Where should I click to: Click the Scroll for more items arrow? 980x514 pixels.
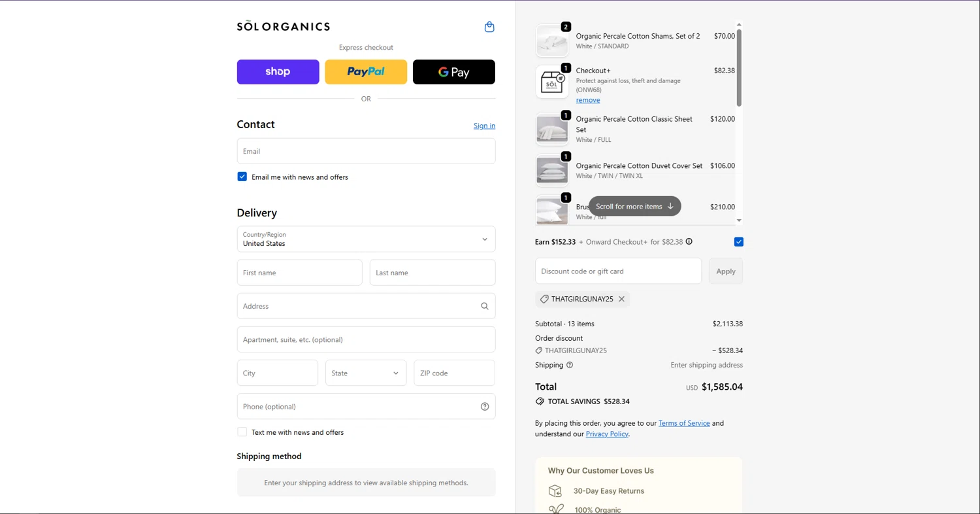[x=670, y=207]
